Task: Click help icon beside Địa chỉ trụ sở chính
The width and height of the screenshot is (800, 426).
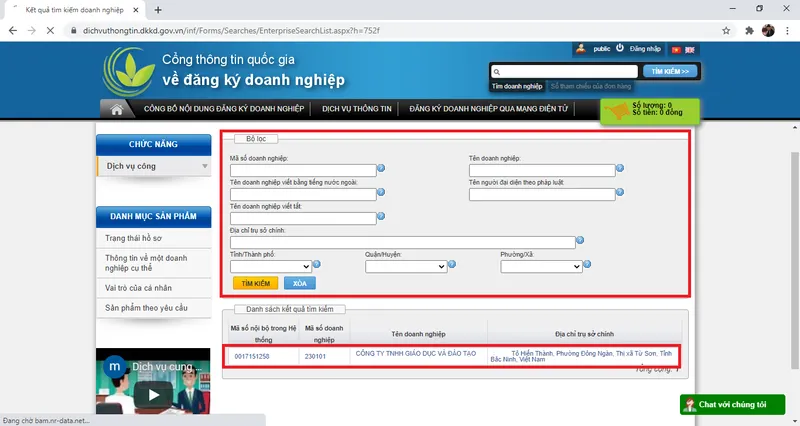Action: tap(580, 241)
